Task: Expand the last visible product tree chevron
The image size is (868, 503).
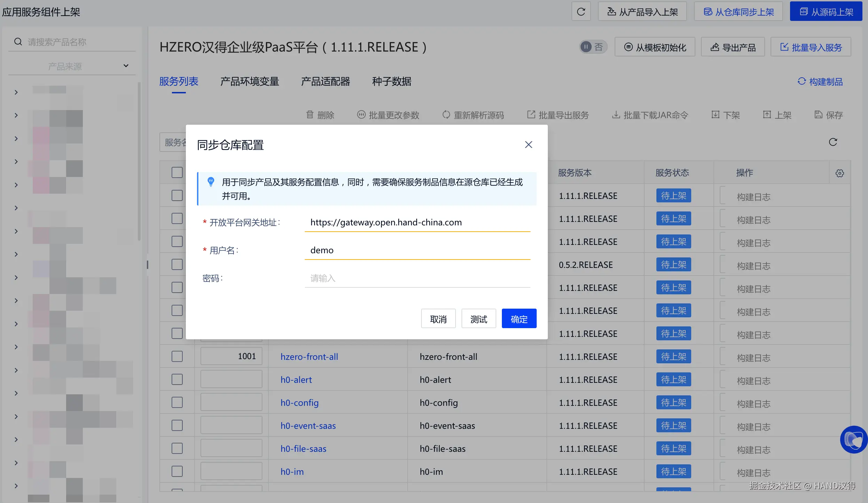Action: (x=16, y=486)
